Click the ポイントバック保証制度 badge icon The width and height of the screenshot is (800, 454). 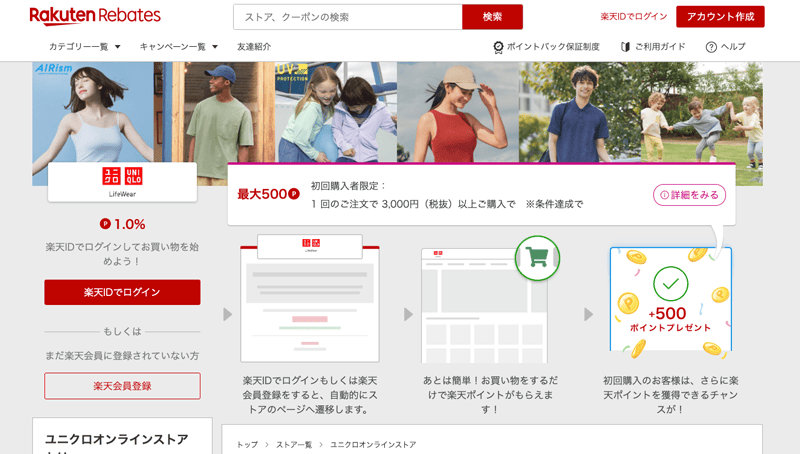pyautogui.click(x=498, y=47)
